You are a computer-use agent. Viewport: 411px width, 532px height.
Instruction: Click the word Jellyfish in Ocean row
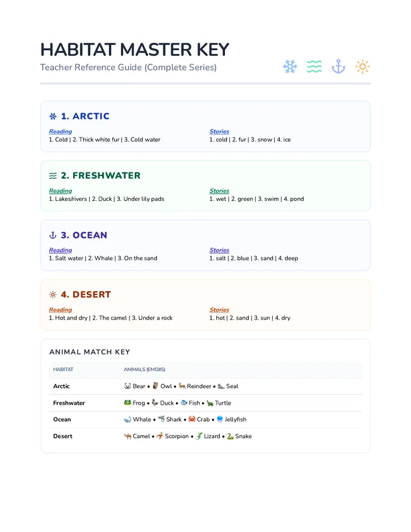(236, 420)
